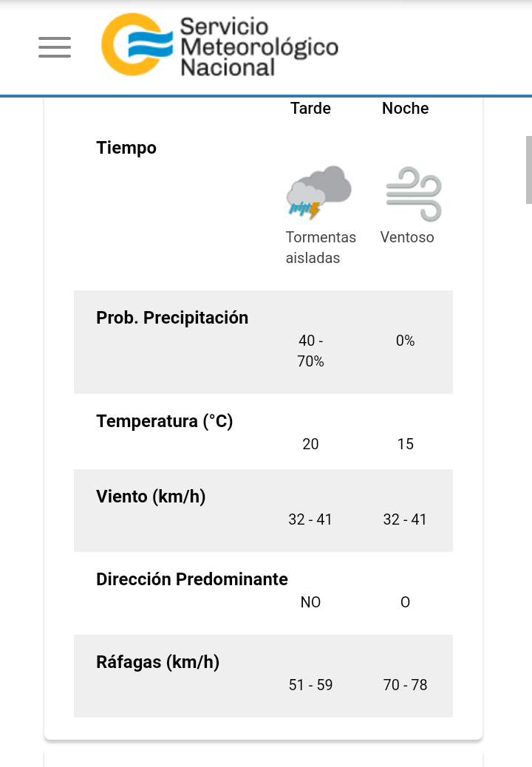Click the isolated storms weather icon
This screenshot has width=532, height=767.
tap(318, 192)
